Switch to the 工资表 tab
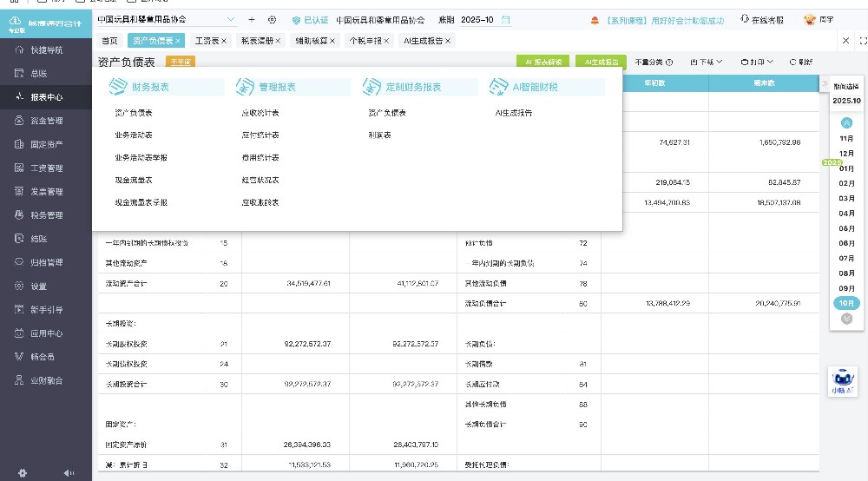 tap(207, 41)
